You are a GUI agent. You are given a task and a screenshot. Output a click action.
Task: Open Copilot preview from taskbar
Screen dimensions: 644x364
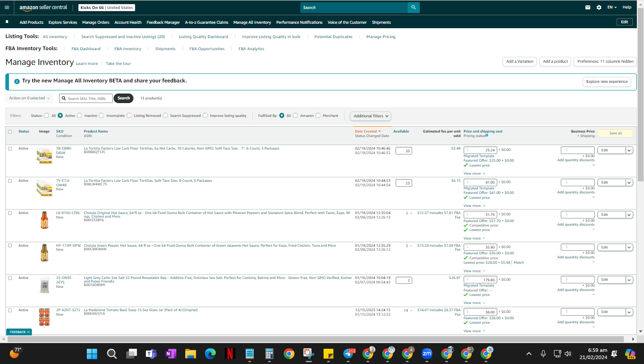click(x=630, y=354)
